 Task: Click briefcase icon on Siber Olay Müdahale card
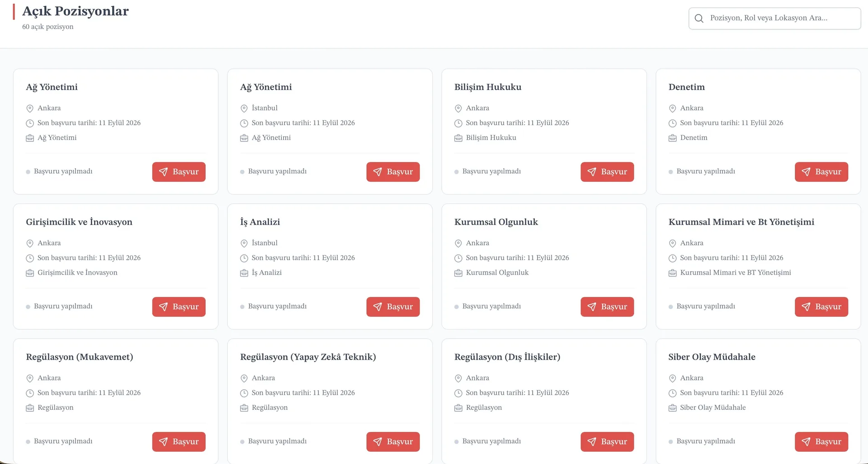coord(672,408)
